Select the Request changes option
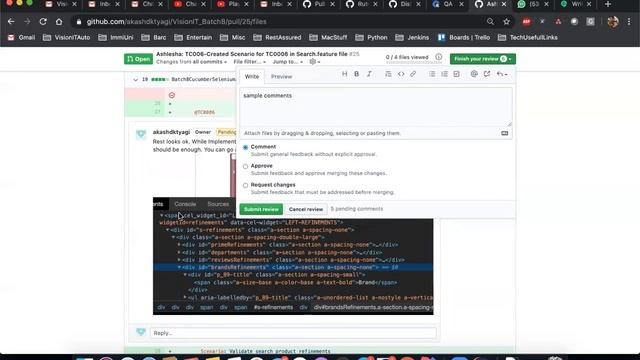The width and height of the screenshot is (640, 360). (x=245, y=185)
